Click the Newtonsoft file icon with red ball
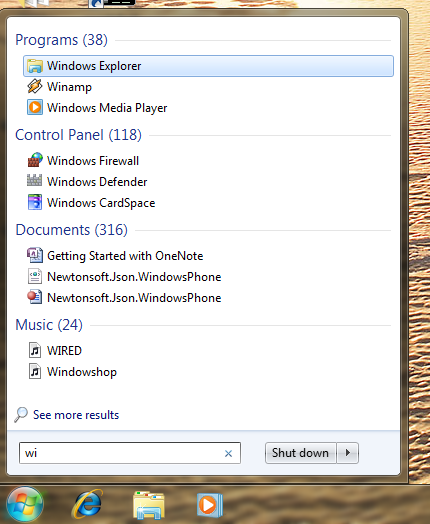 pyautogui.click(x=35, y=297)
